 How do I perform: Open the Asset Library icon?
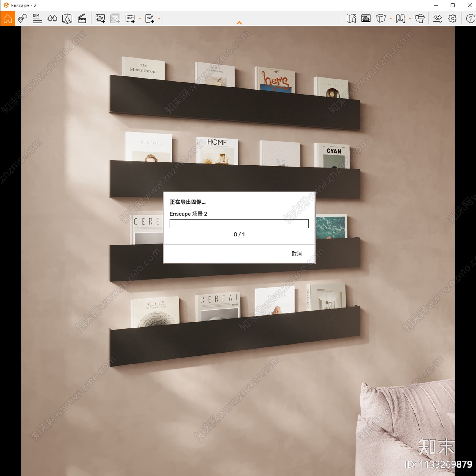(x=67, y=18)
